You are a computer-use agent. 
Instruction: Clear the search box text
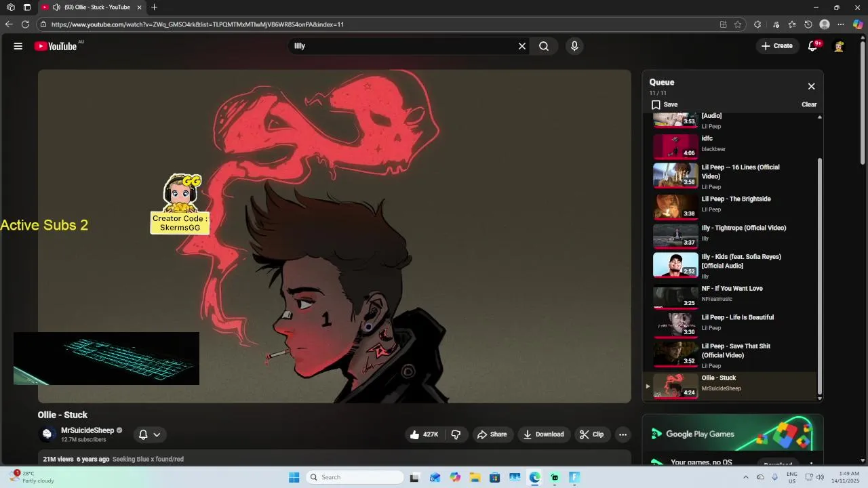pyautogui.click(x=522, y=46)
